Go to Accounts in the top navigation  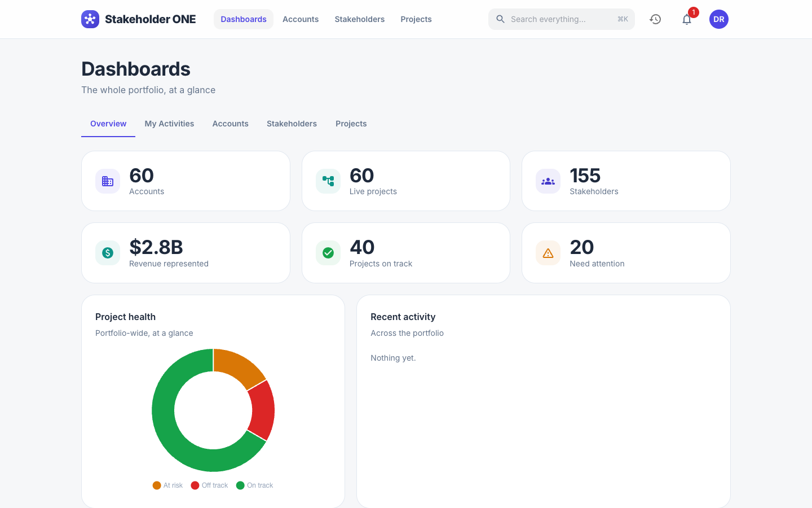pyautogui.click(x=301, y=19)
